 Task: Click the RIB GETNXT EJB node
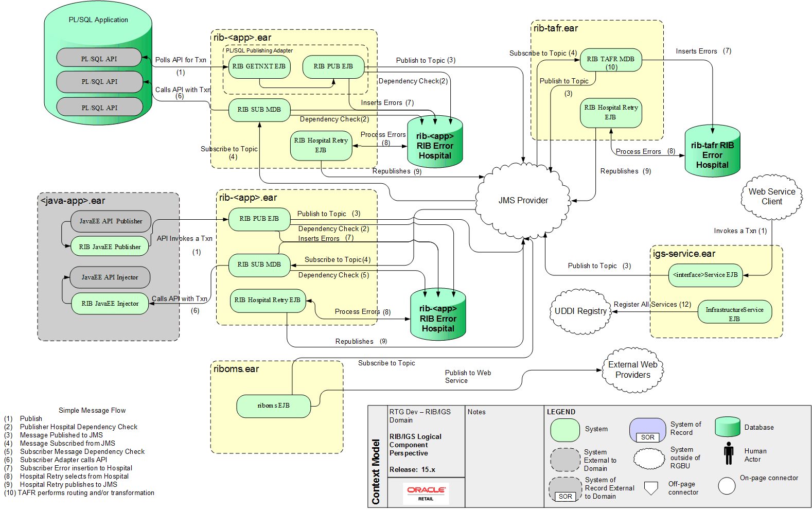pos(259,67)
